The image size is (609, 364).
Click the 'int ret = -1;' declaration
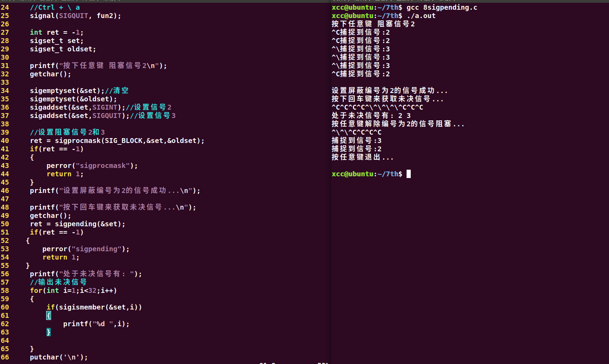coord(57,32)
